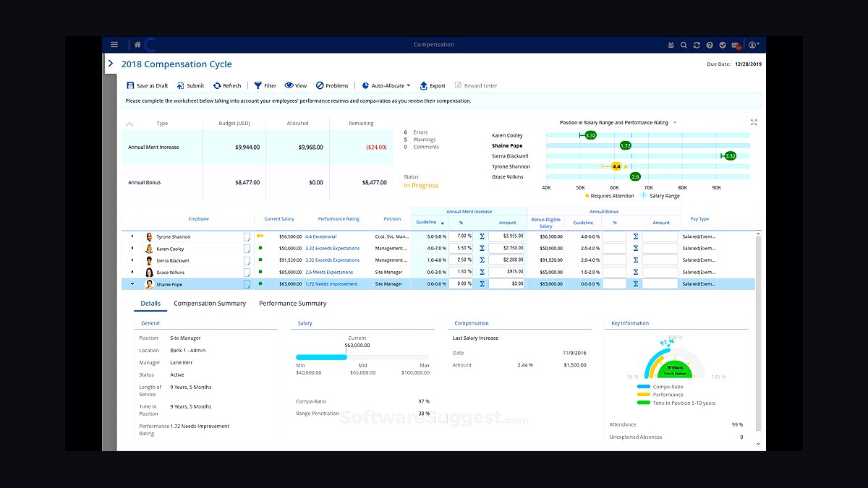868x488 pixels.
Task: Click the Current salary range bar
Action: (x=362, y=357)
